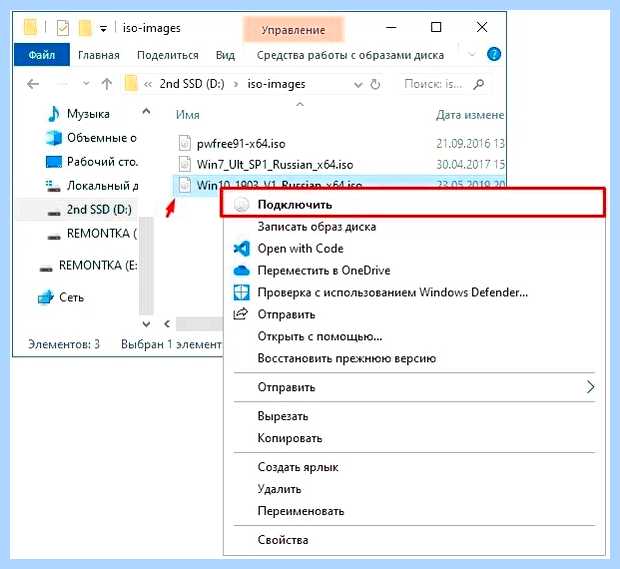This screenshot has height=569, width=620.
Task: Click the new folder icon in title bar
Action: (x=85, y=28)
